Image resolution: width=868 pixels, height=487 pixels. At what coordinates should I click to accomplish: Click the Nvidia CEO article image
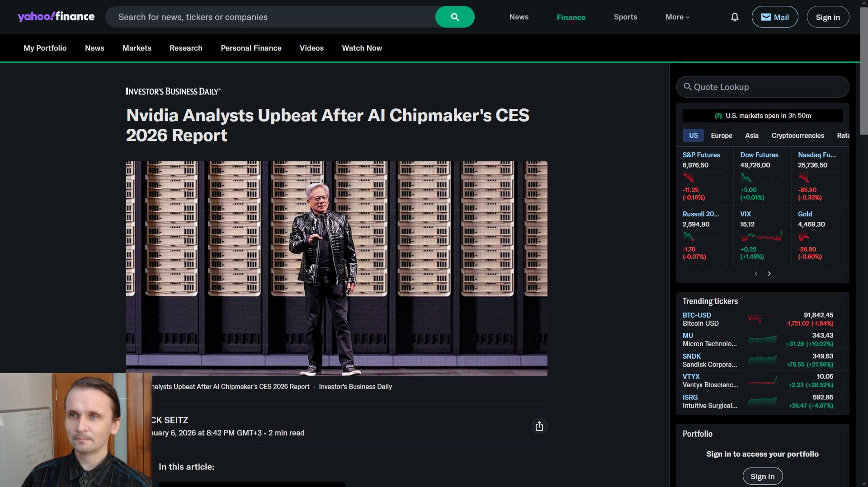coord(336,268)
